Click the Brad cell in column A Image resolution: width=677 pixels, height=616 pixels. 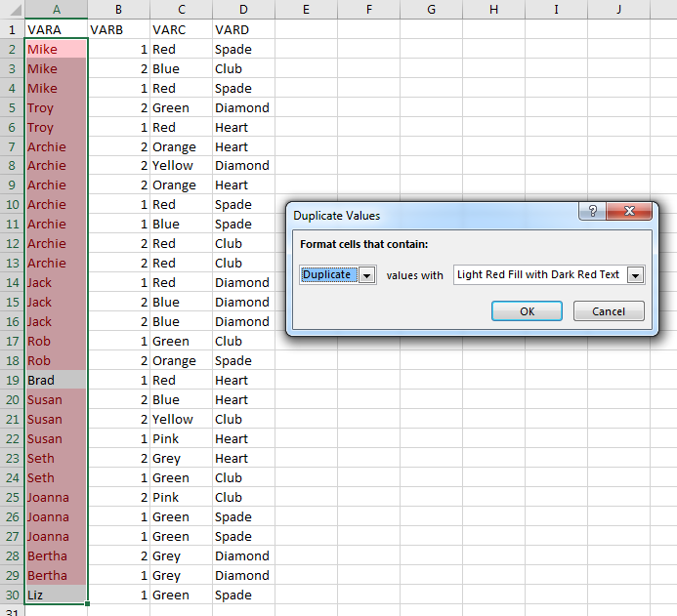click(56, 380)
